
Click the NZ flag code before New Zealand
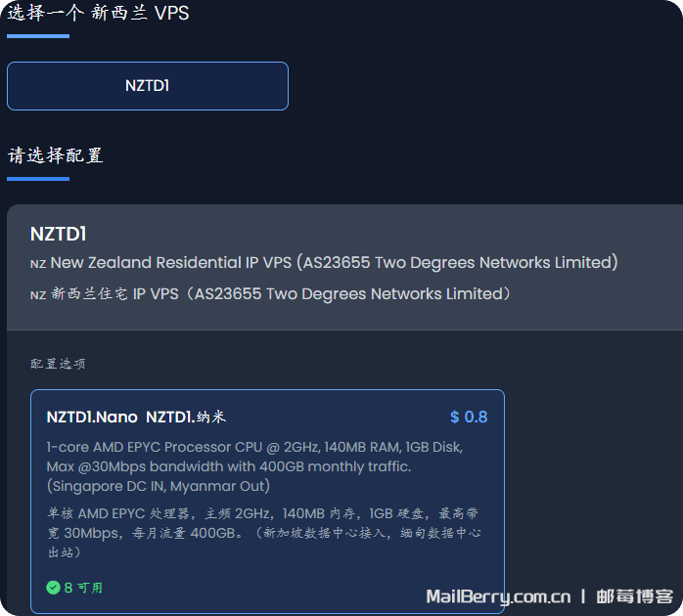point(38,264)
